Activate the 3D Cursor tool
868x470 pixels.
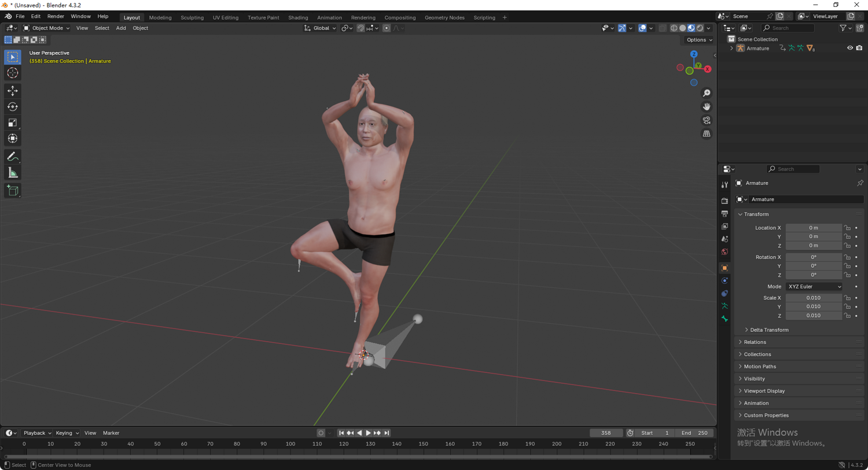point(13,73)
